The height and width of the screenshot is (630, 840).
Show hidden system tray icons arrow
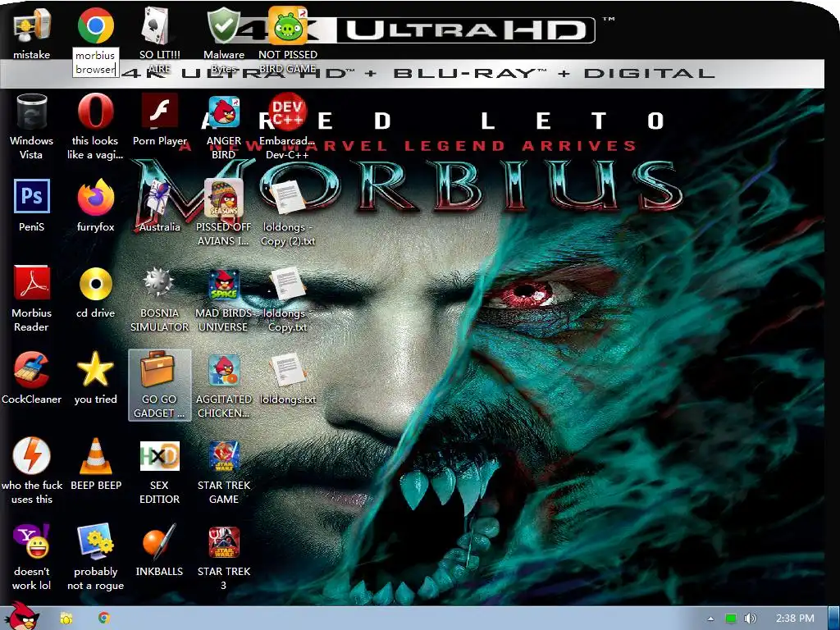click(x=710, y=619)
